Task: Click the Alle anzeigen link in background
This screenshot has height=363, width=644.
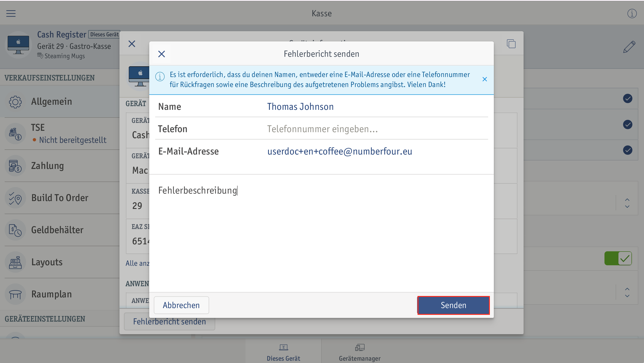Action: coord(137,263)
